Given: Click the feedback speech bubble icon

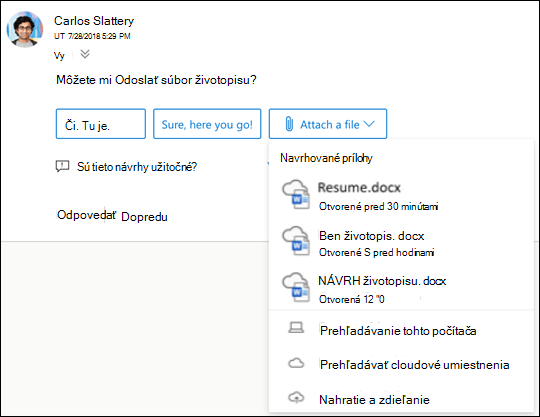Looking at the screenshot, I should point(62,166).
